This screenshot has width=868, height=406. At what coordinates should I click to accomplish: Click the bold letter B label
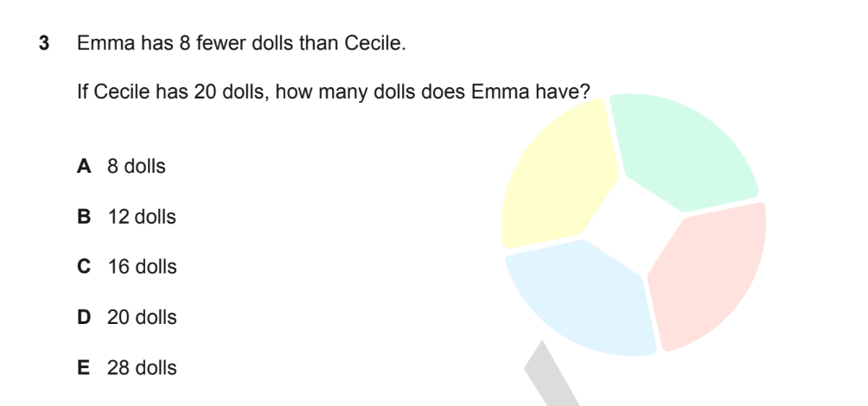tap(84, 216)
